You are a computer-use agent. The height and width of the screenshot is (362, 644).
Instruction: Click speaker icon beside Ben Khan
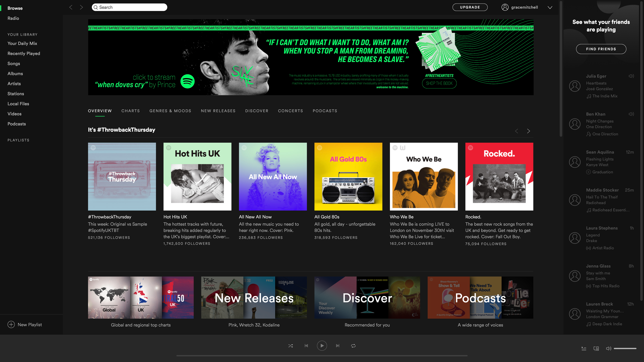631,114
